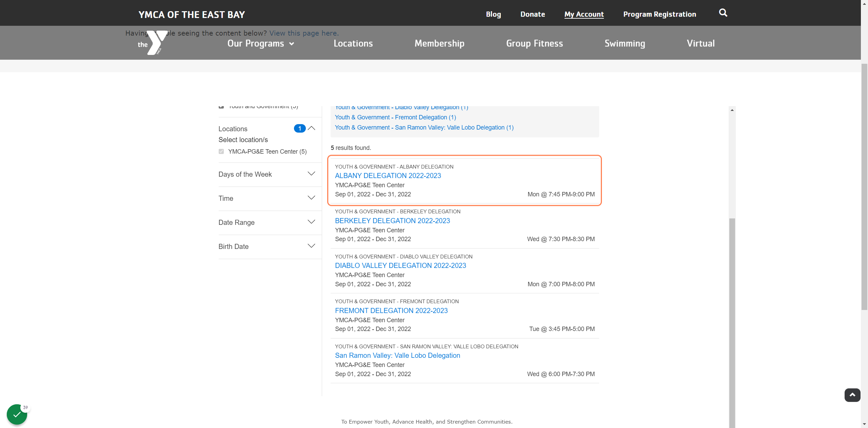
Task: Click the '5 results found.' text
Action: [351, 148]
